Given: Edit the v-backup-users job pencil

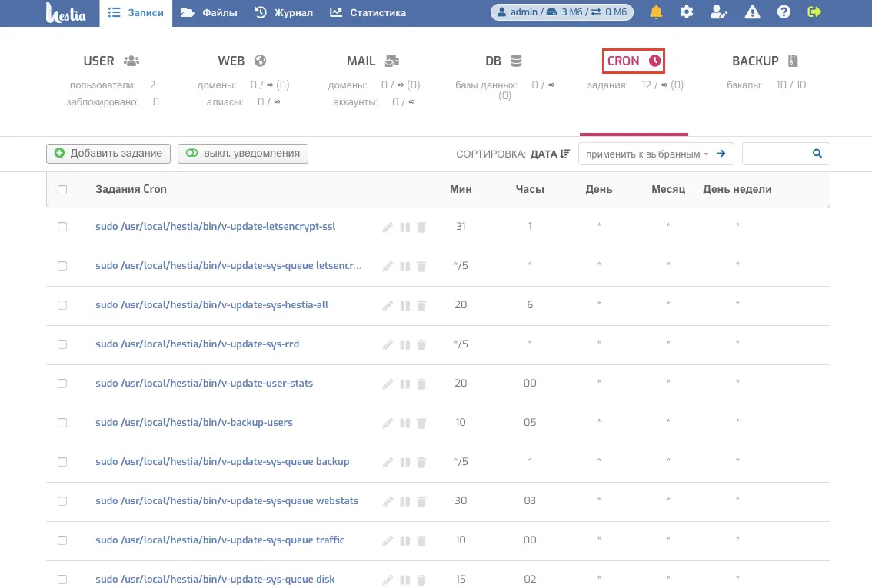Looking at the screenshot, I should click(x=388, y=423).
